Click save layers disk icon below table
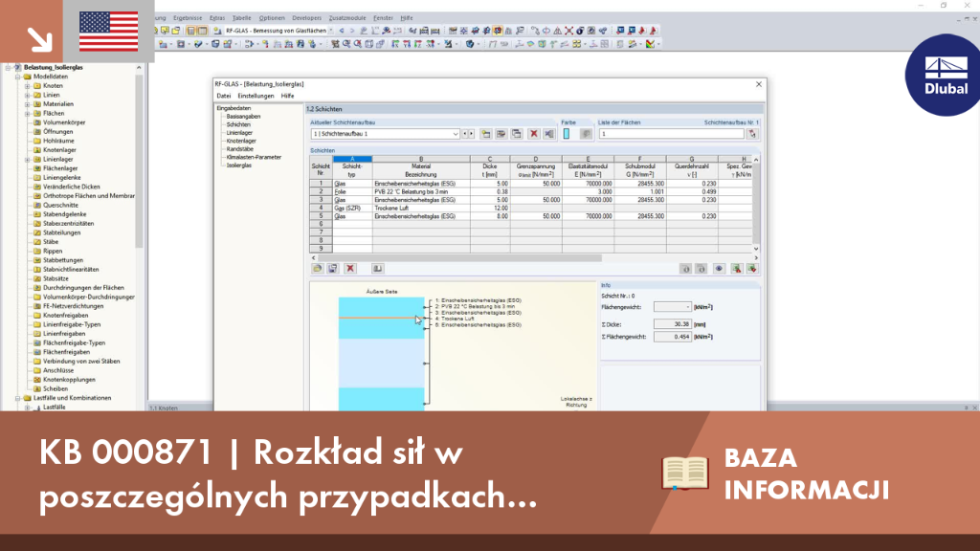The width and height of the screenshot is (980, 551). 333,269
